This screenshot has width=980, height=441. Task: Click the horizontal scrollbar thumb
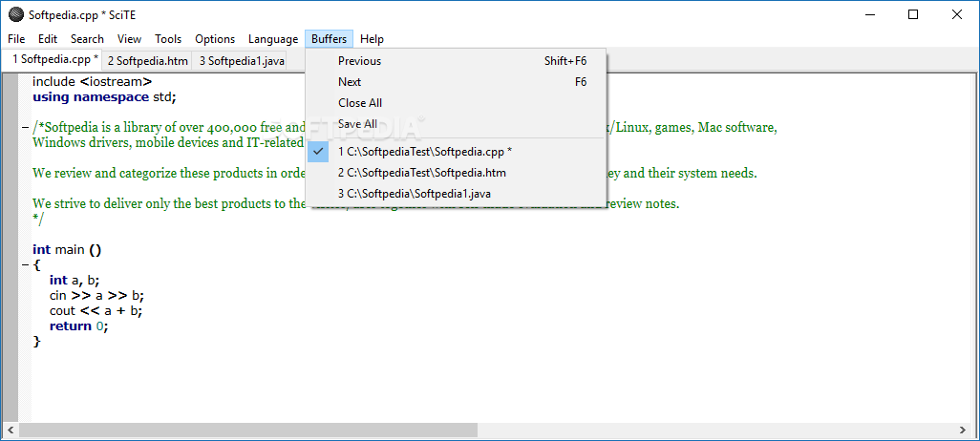248,430
